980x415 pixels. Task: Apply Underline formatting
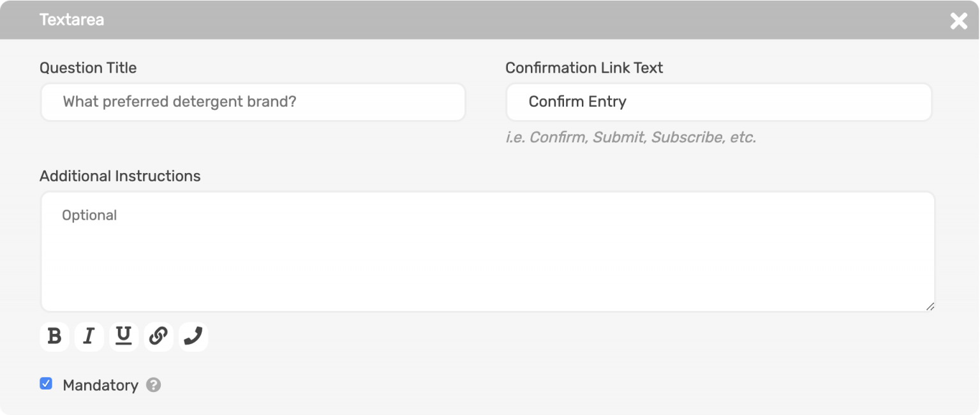coord(124,336)
